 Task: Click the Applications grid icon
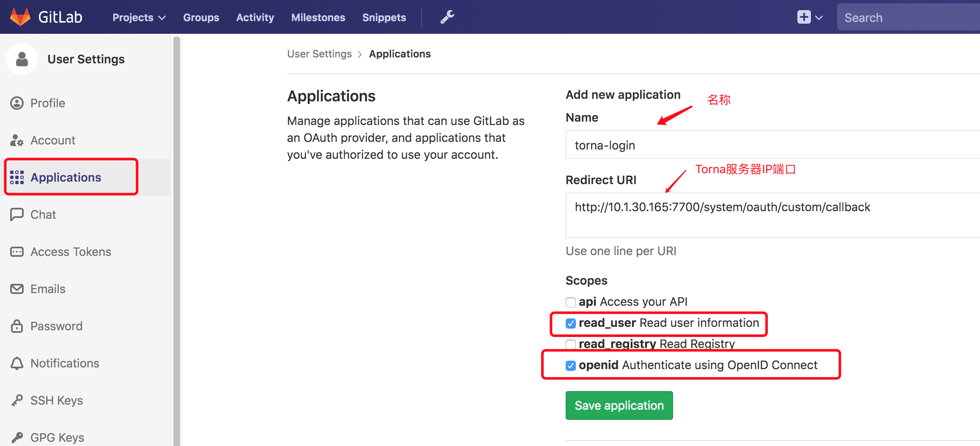click(17, 177)
